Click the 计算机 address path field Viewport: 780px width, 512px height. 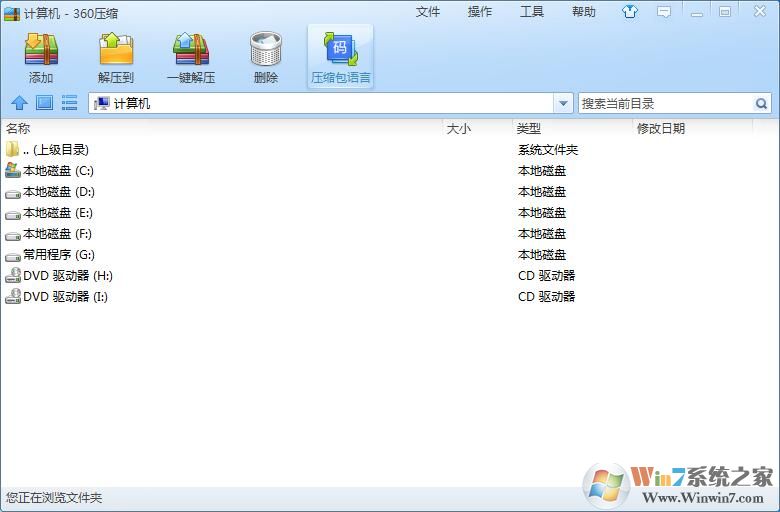332,103
